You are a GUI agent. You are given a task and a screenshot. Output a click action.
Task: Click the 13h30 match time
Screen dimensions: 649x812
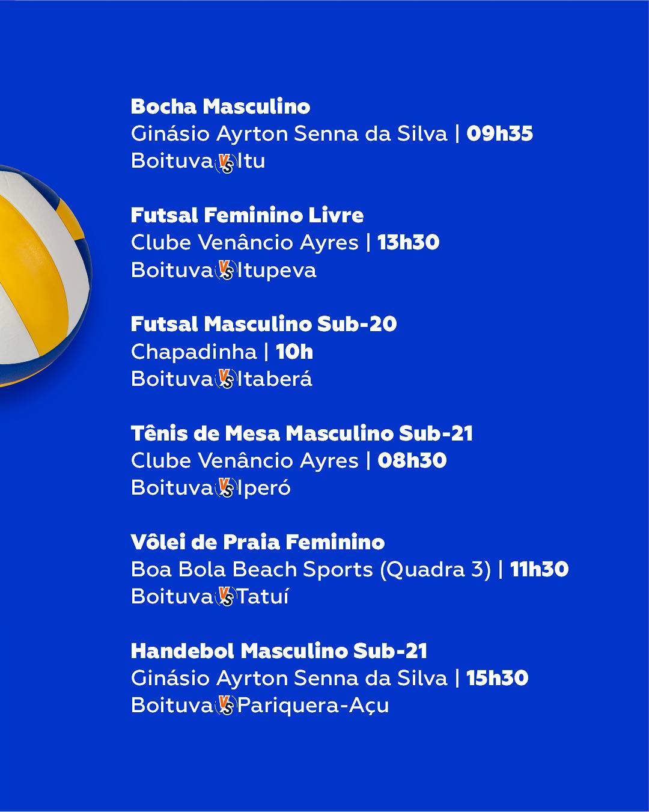click(408, 242)
